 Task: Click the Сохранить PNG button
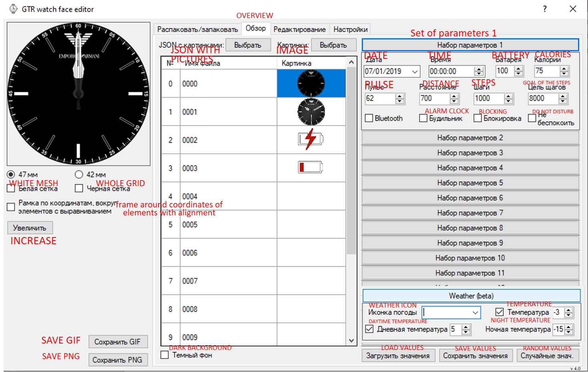click(x=118, y=360)
